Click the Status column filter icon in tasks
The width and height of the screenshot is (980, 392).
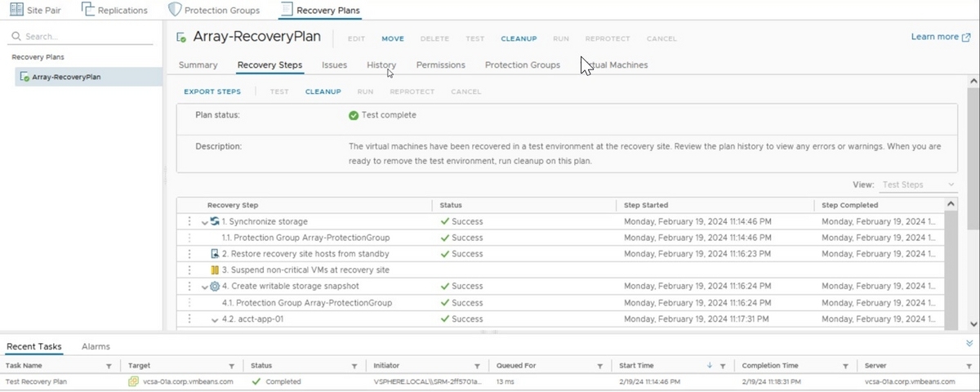click(x=354, y=366)
